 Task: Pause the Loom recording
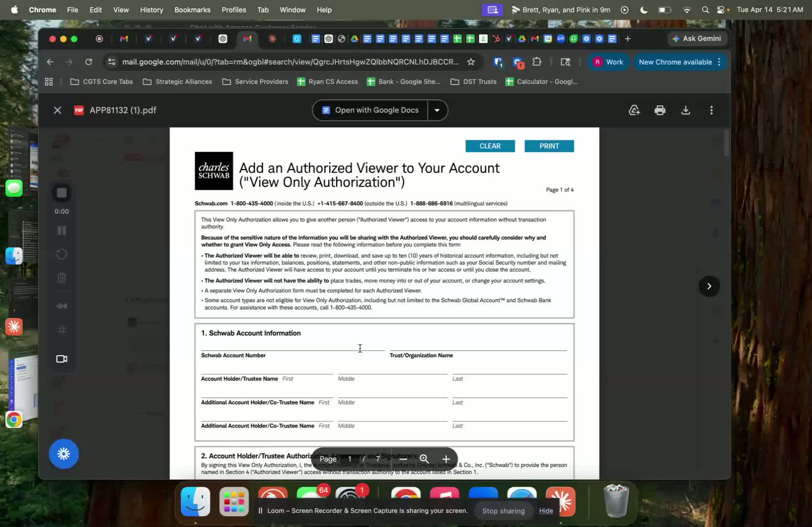62,231
